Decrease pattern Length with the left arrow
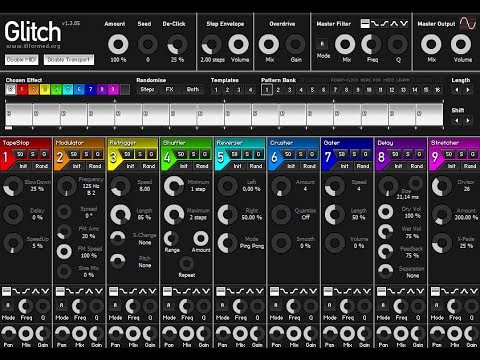Screen dimensions: 480x360 point(456,90)
